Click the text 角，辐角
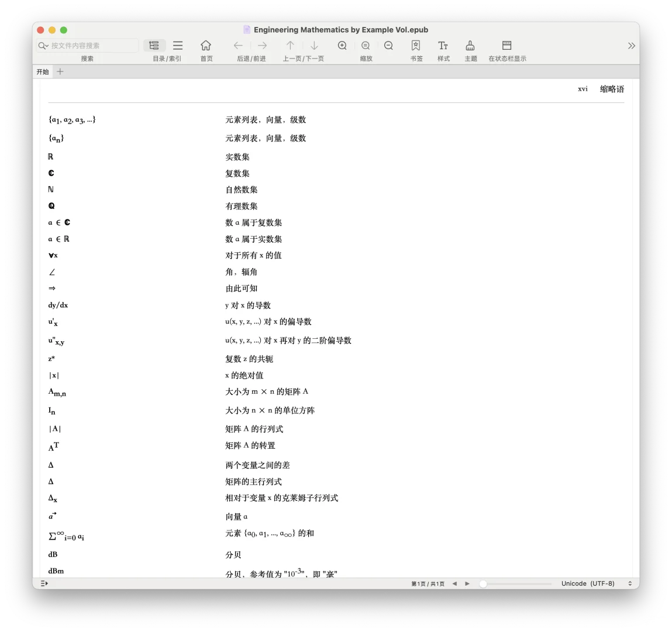The width and height of the screenshot is (672, 632). [242, 272]
